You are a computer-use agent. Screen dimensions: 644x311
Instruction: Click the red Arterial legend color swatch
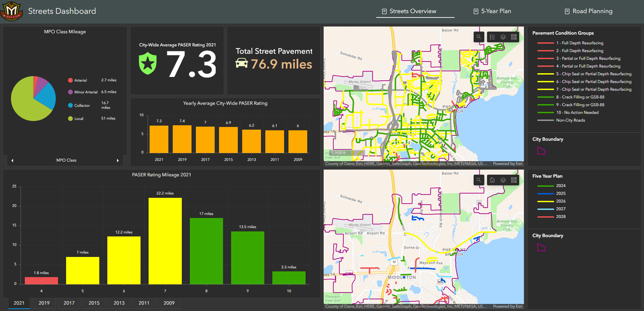70,80
